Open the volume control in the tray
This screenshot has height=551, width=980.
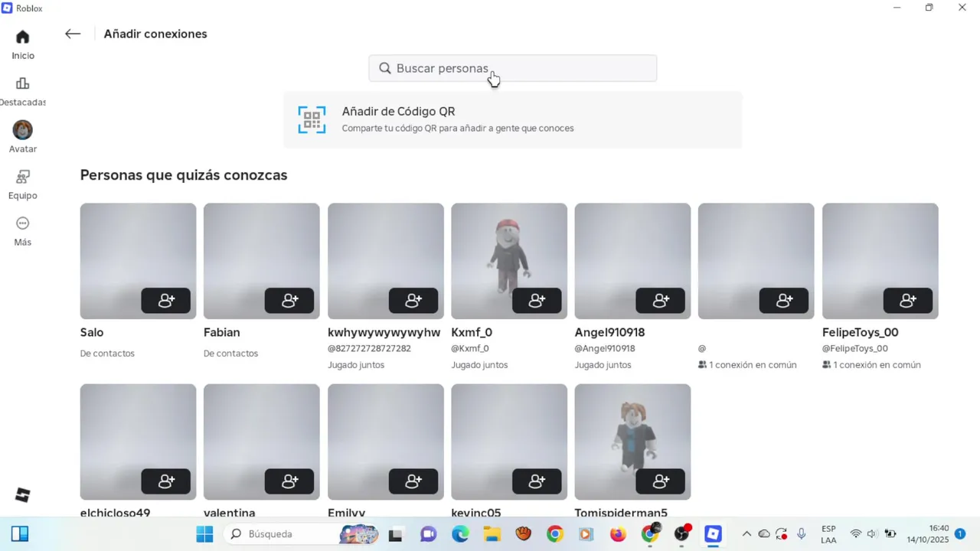coord(872,533)
